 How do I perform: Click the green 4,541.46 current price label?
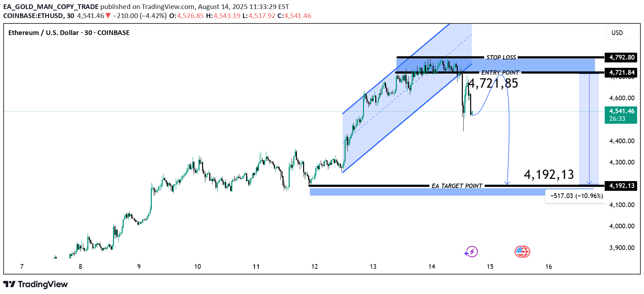click(x=621, y=115)
